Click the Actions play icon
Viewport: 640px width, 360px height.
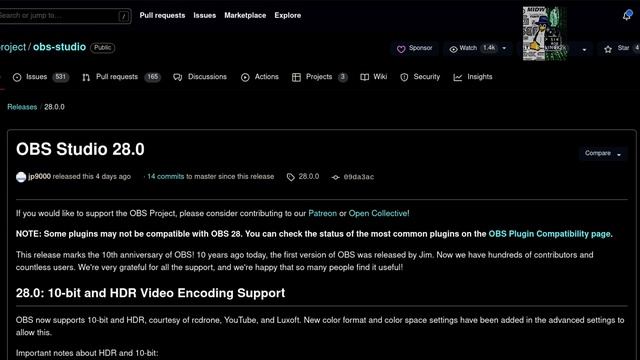point(245,77)
